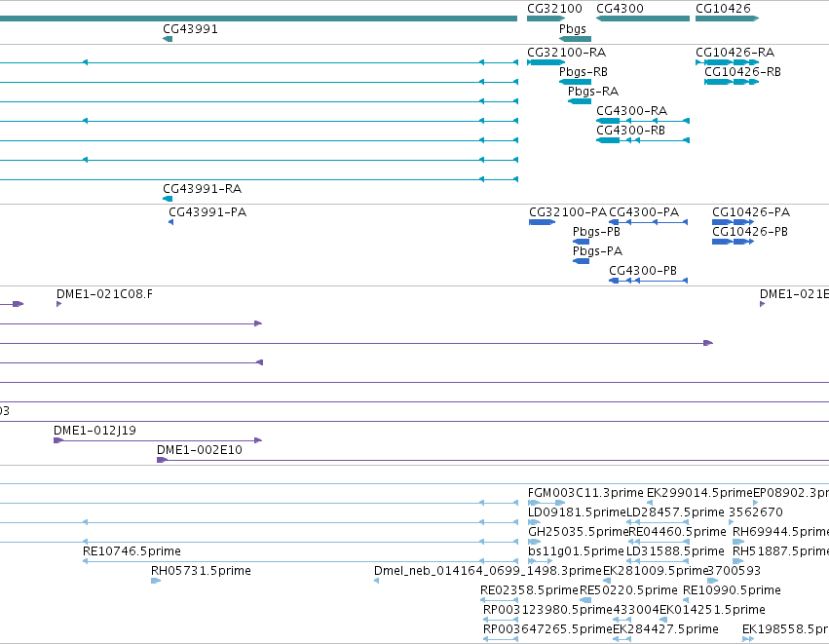Select the LD09181.5prime EST label

pos(577,512)
